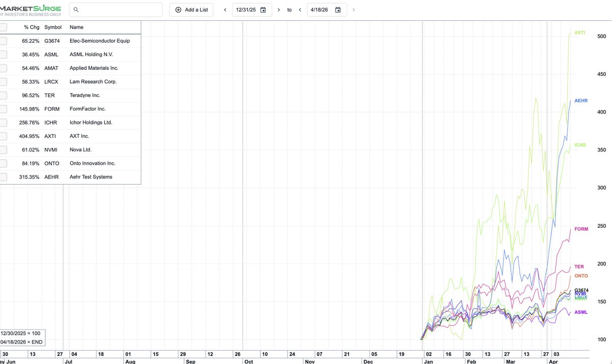Toggle checkbox for ASML row

(x=3, y=55)
